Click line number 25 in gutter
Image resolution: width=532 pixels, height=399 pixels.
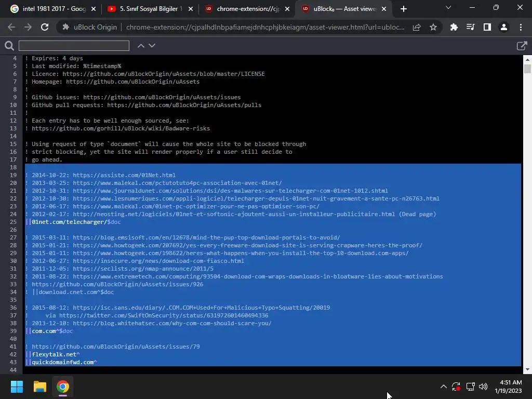(13, 222)
